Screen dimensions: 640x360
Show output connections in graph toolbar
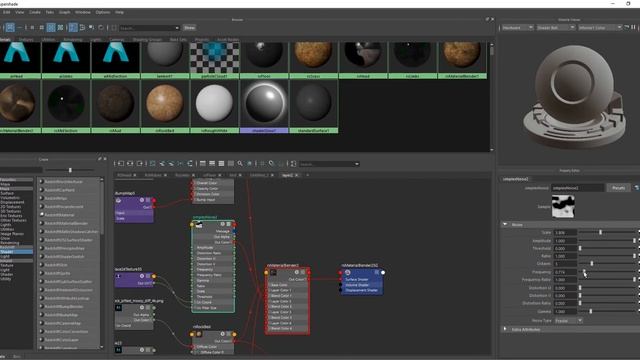click(x=140, y=164)
